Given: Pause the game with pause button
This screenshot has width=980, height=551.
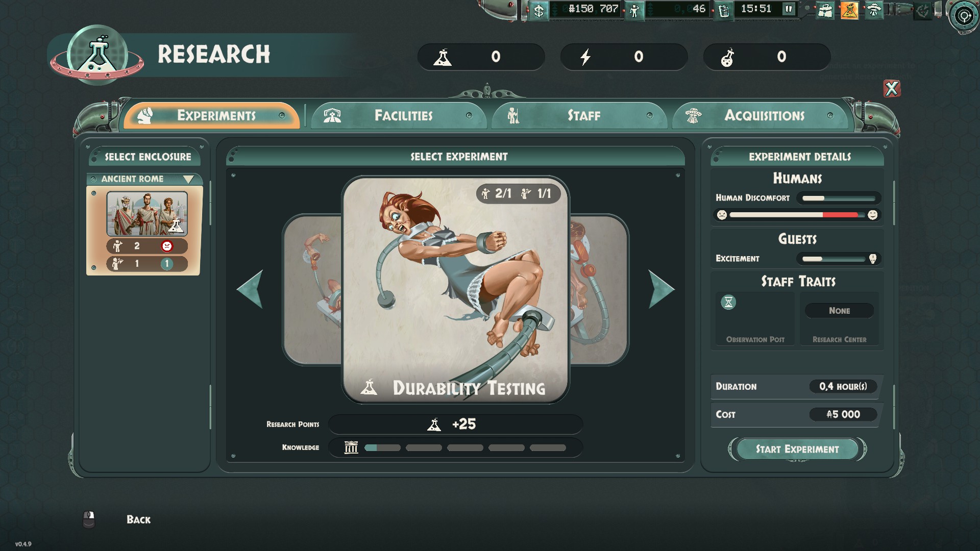Looking at the screenshot, I should (789, 9).
